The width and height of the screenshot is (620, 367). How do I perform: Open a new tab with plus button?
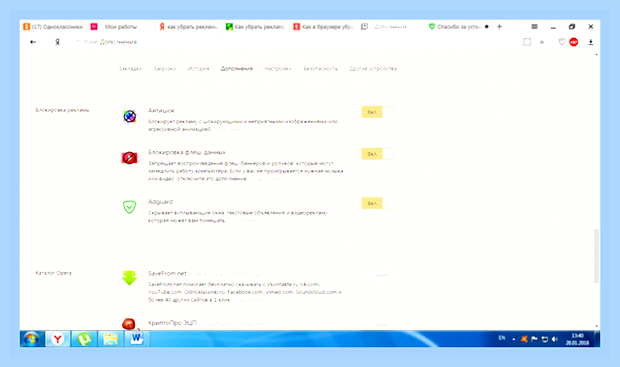click(x=499, y=26)
